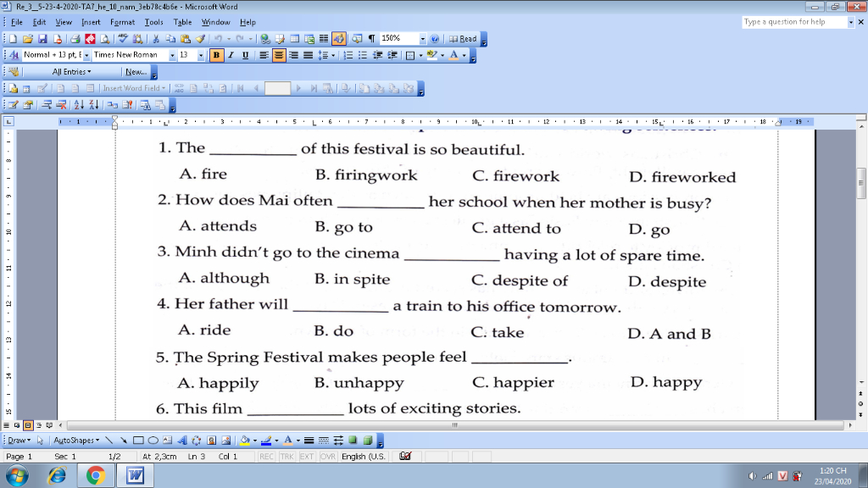Open fill color bucket swatch
Viewport: 868px width, 488px height.
coord(245,441)
